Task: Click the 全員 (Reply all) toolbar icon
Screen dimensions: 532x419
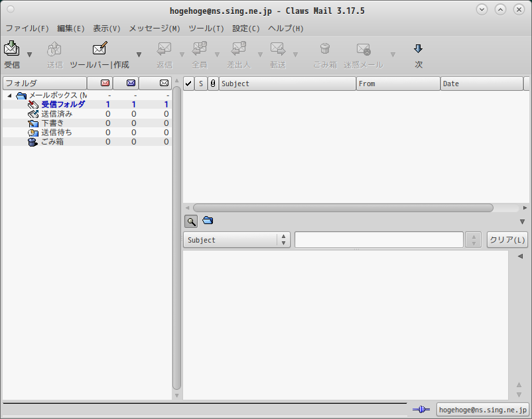Action: point(200,49)
